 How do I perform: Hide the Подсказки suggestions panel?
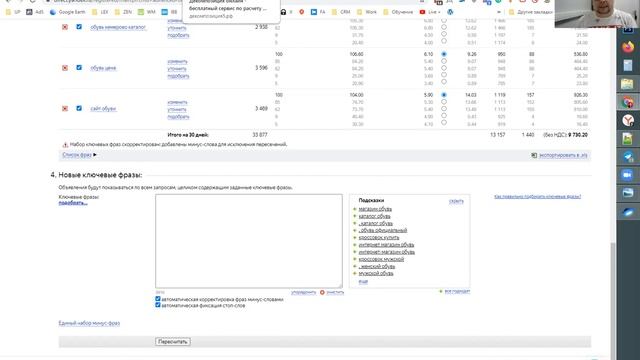(x=456, y=201)
